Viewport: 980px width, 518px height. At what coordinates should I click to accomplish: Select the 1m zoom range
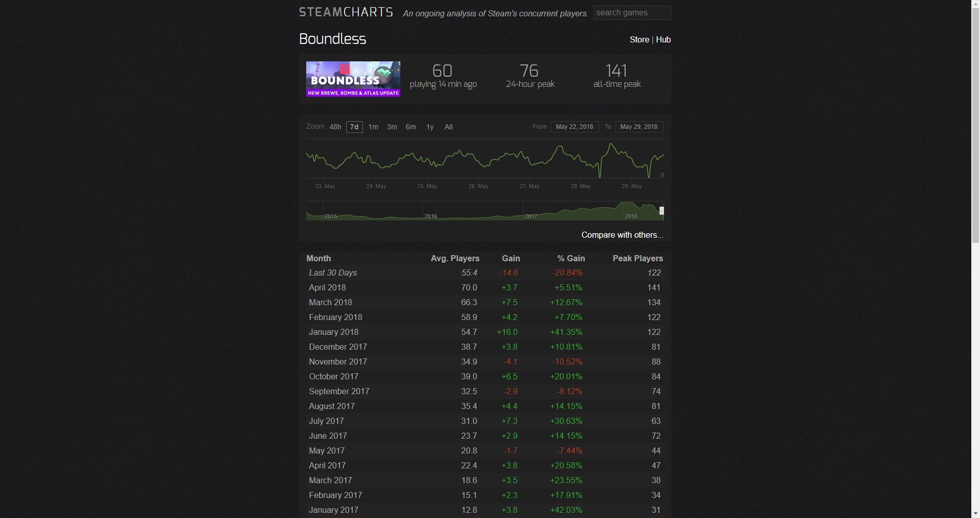(x=373, y=127)
